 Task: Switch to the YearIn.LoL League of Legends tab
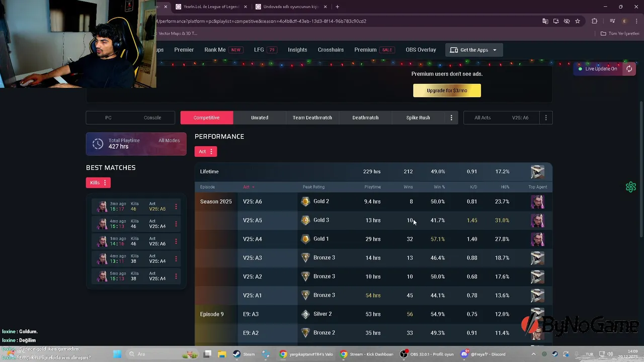click(x=210, y=7)
